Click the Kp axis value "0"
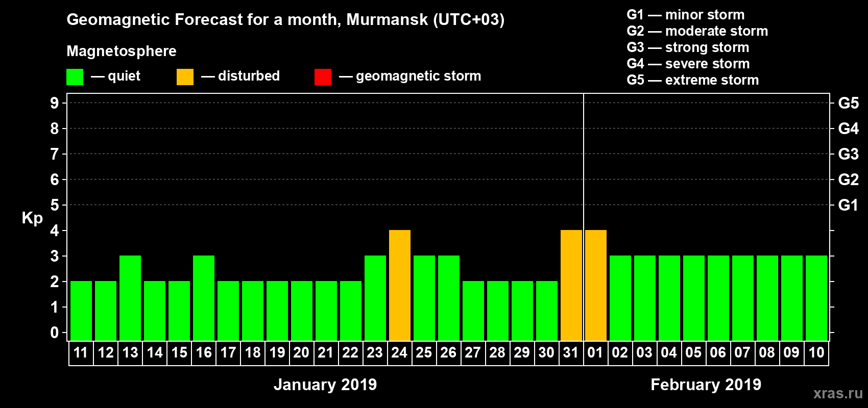Viewport: 868px width, 408px height. point(55,333)
